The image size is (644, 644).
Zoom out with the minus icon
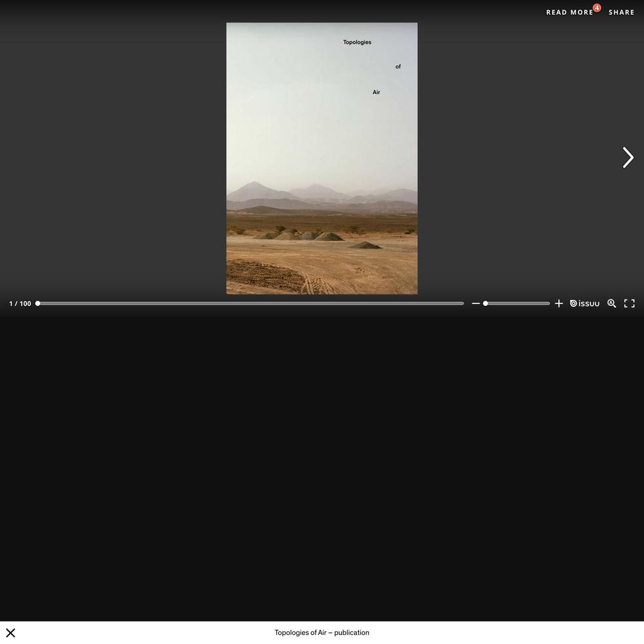[476, 303]
